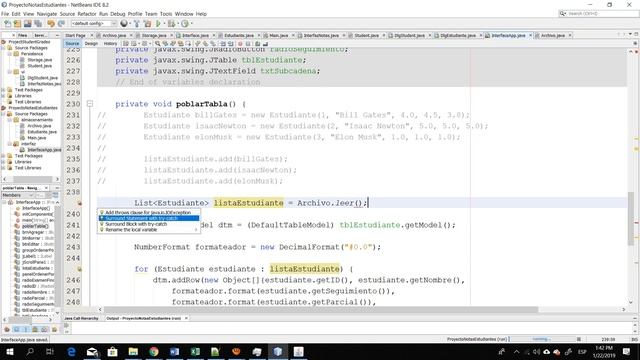Toggle the fifth Navigator filter button
Viewport: 640px width, 360px height.
[44, 329]
